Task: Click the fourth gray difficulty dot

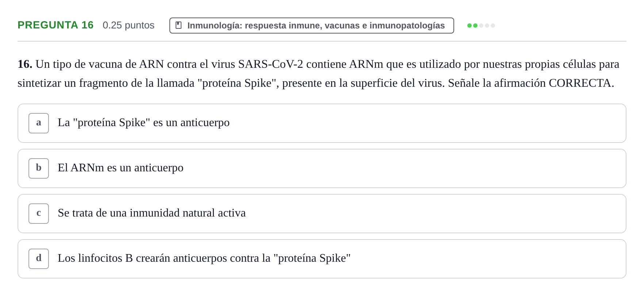Action: [x=487, y=26]
